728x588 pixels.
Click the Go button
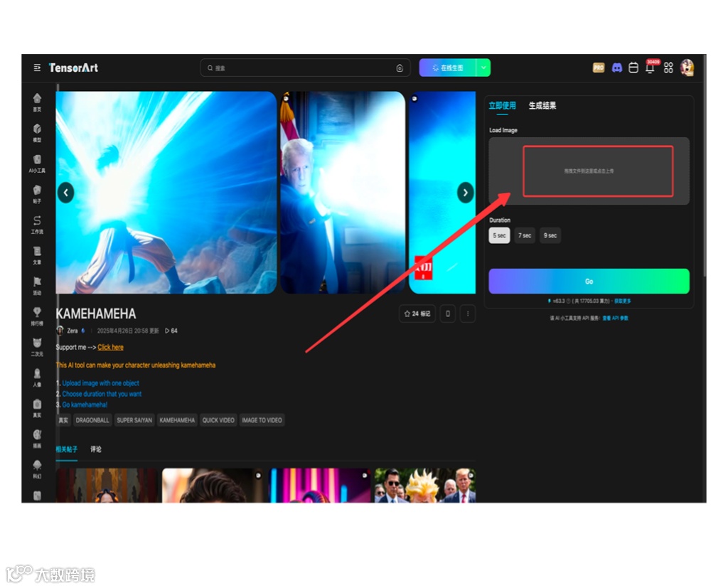[589, 282]
